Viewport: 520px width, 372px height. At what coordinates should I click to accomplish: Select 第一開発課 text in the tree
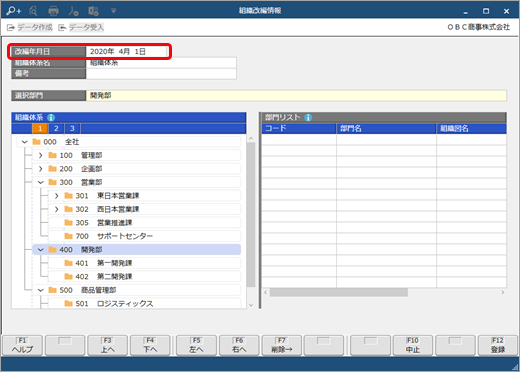115,263
